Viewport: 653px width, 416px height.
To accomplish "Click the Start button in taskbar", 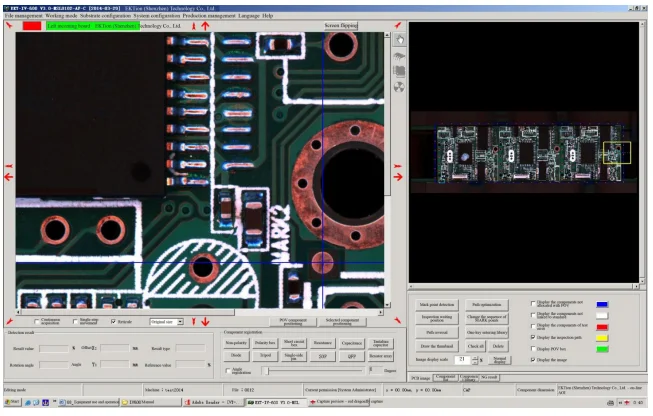I will pyautogui.click(x=13, y=401).
